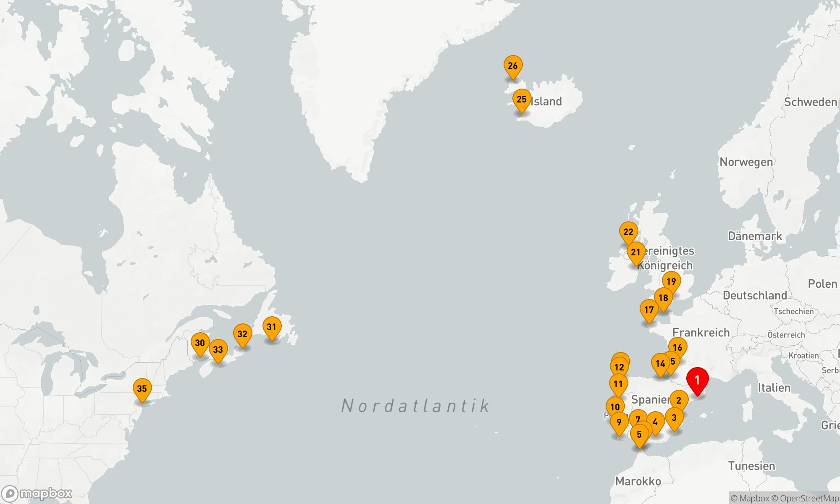The width and height of the screenshot is (840, 504).
Task: Click the red map marker numbered 1
Action: click(697, 380)
